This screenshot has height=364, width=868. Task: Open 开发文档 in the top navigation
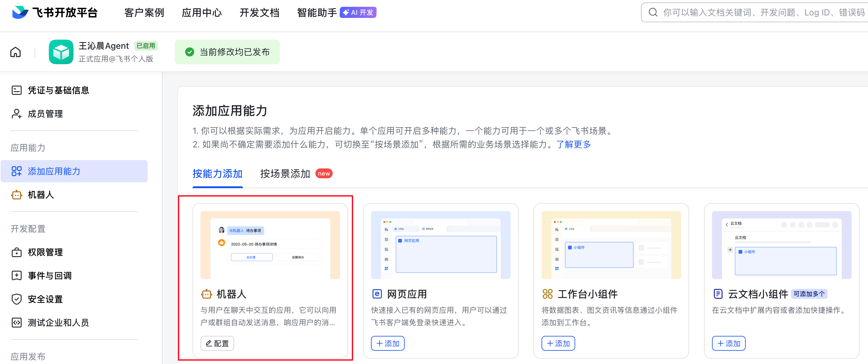[x=259, y=12]
